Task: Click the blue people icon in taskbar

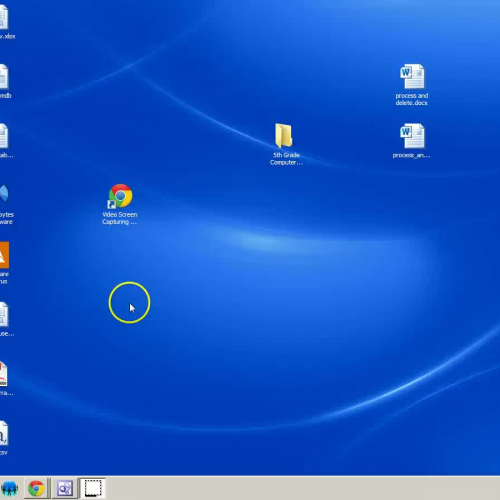Action: point(9,489)
